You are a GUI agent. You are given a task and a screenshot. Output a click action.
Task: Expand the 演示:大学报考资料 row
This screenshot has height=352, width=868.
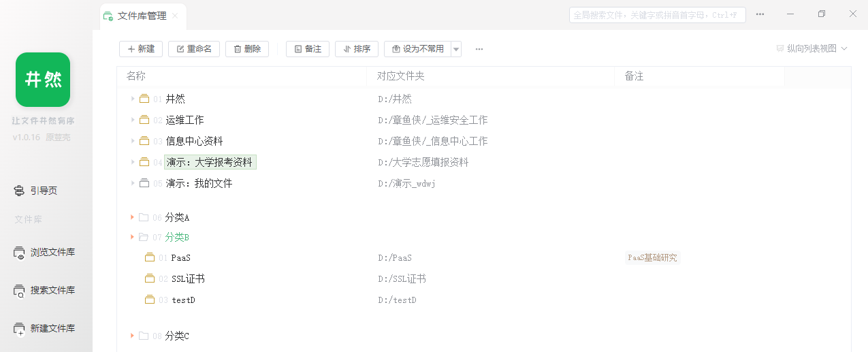click(x=133, y=162)
